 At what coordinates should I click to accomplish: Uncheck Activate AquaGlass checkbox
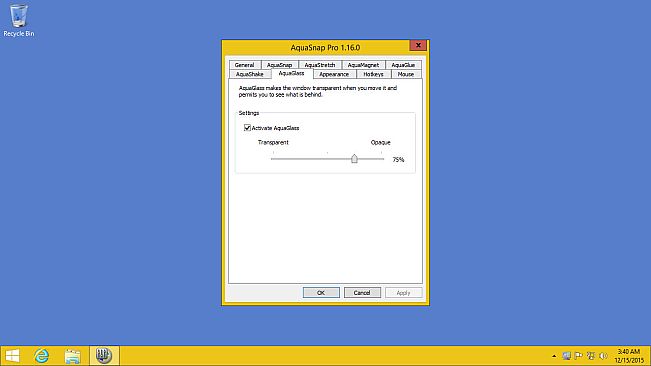tap(247, 128)
